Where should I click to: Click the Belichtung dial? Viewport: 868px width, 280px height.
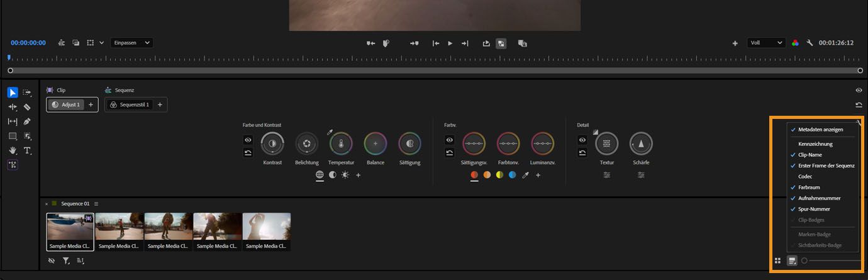point(307,143)
